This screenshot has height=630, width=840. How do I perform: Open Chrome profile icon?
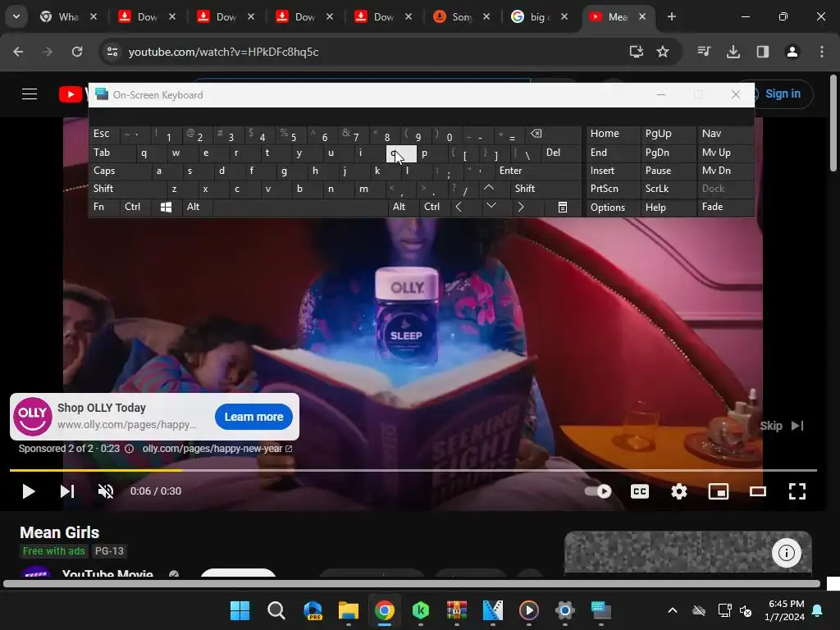coord(792,52)
